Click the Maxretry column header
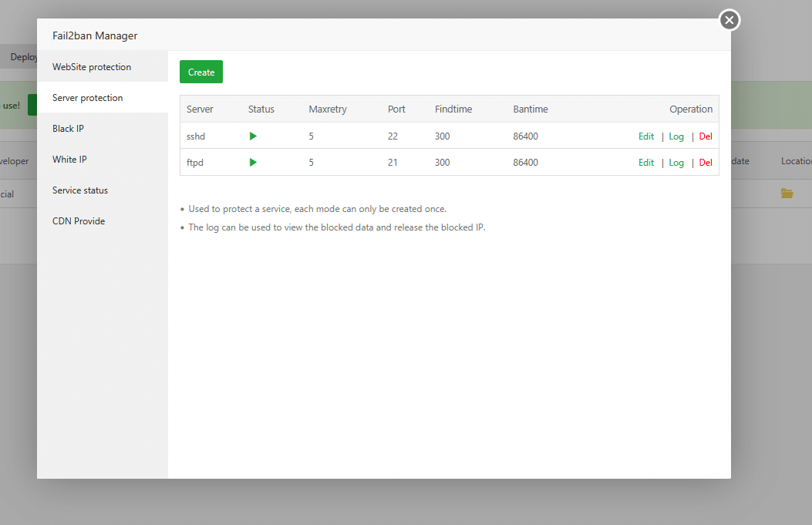Screen dimensions: 812x525 click(327, 109)
